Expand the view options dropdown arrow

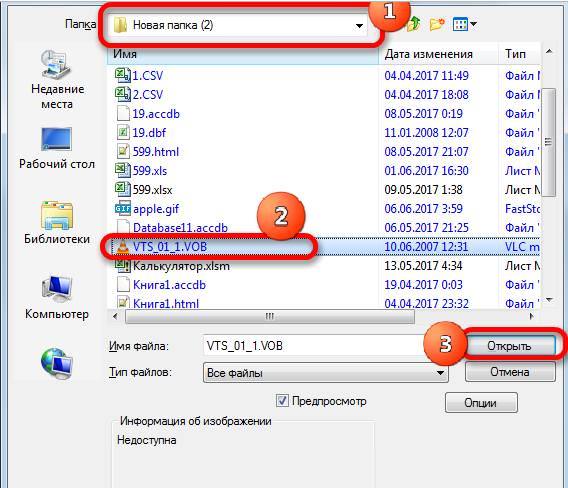(473, 25)
